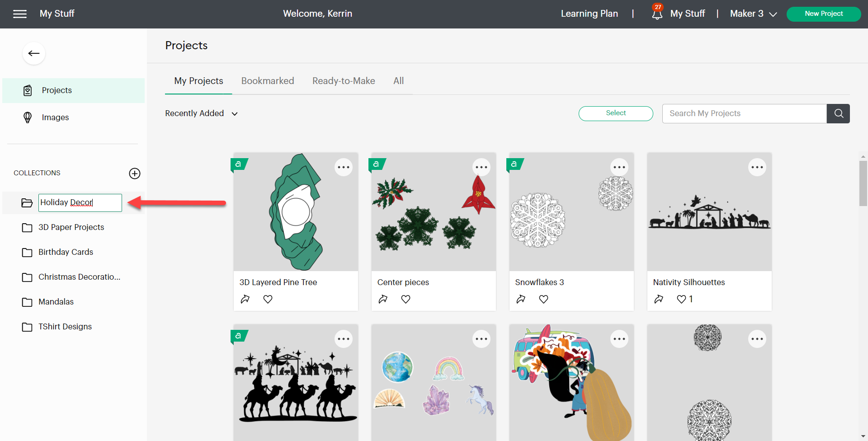Click the New Project button
Viewport: 868px width, 441px height.
823,14
